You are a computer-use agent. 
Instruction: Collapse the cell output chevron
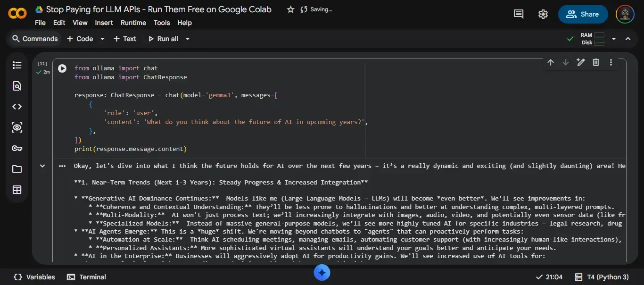click(x=42, y=166)
